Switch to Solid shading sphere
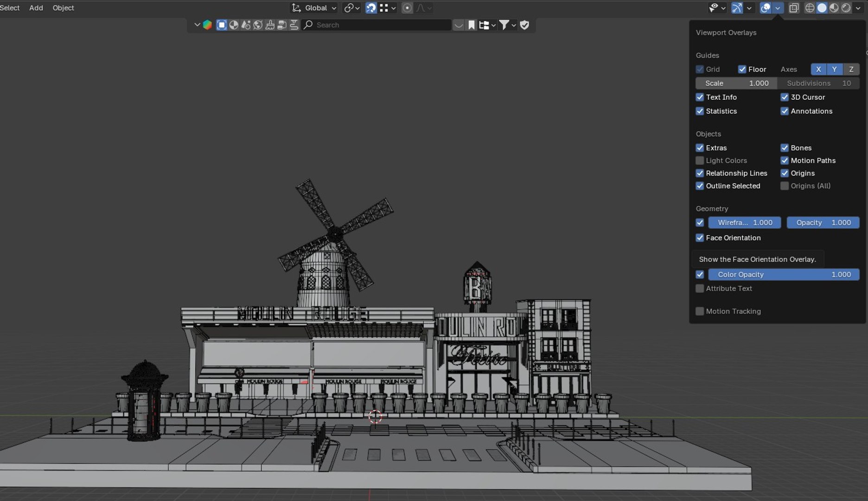Image resolution: width=868 pixels, height=501 pixels. point(822,8)
